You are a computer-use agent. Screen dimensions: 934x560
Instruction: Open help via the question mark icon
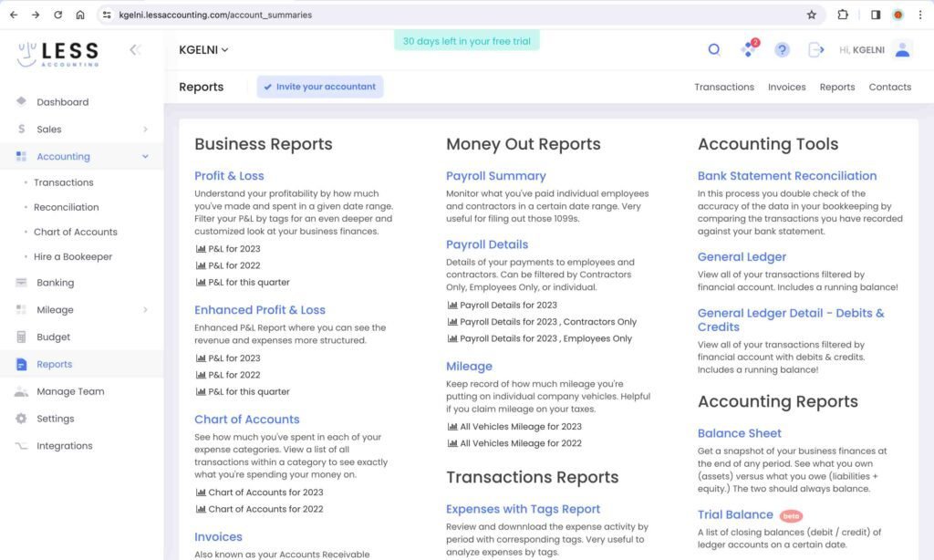coord(782,49)
